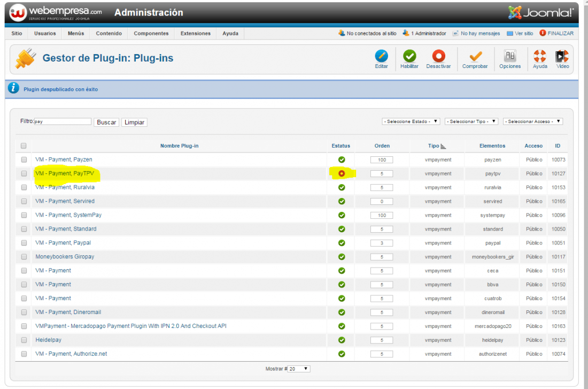Click the Habilitar green check icon
Image resolution: width=588 pixels, height=389 pixels.
tap(409, 56)
